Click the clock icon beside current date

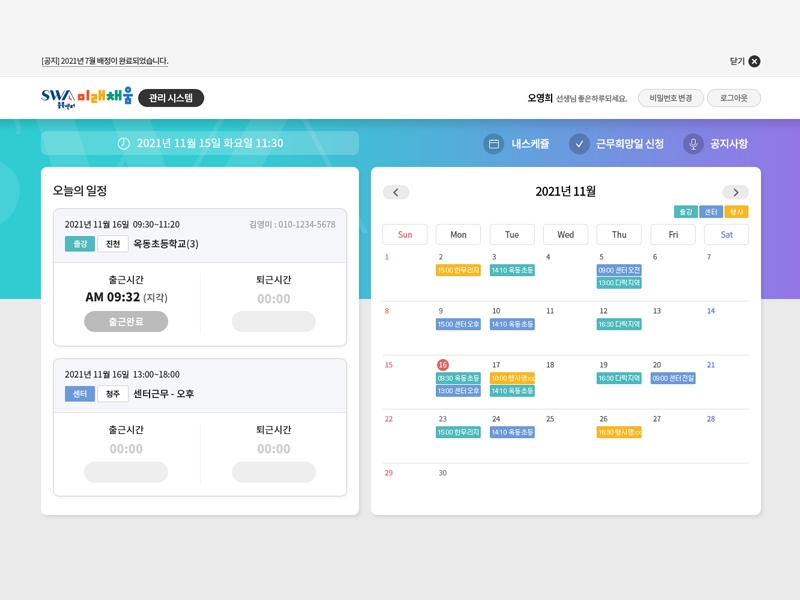click(123, 143)
